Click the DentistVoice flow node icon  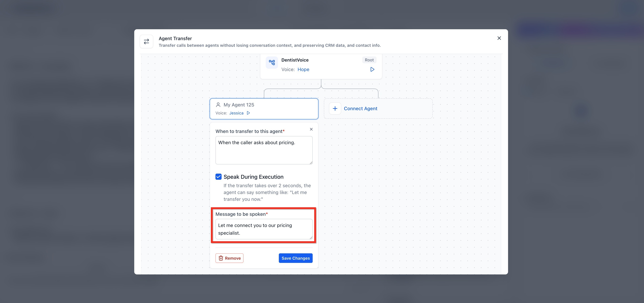point(272,63)
